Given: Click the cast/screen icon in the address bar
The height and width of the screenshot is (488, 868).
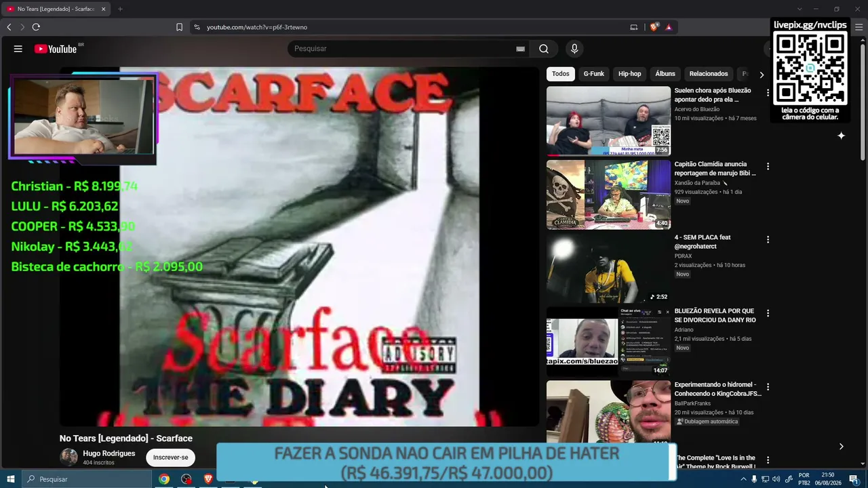Looking at the screenshot, I should tap(634, 27).
